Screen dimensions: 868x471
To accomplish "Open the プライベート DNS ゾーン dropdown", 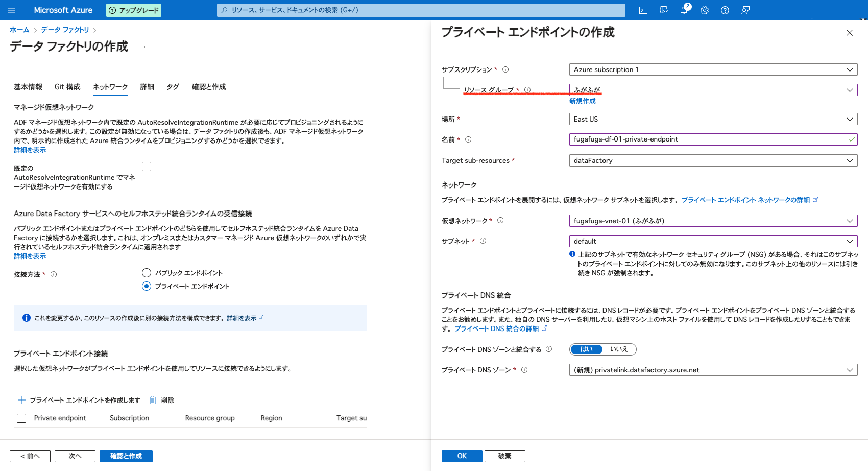I will point(713,370).
